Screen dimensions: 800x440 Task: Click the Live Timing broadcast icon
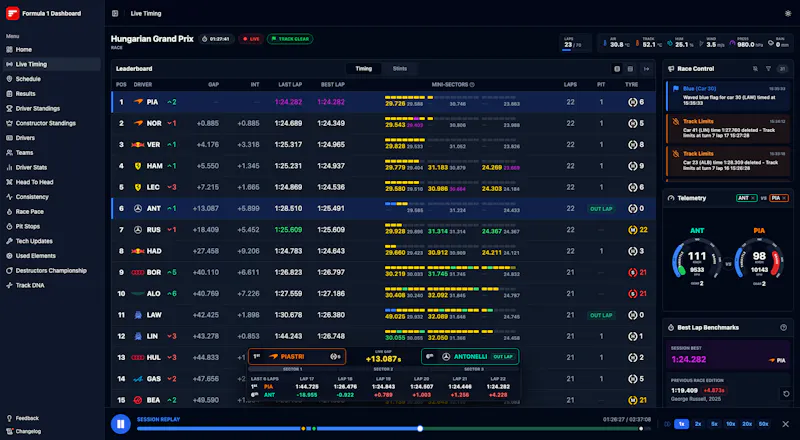pos(9,64)
